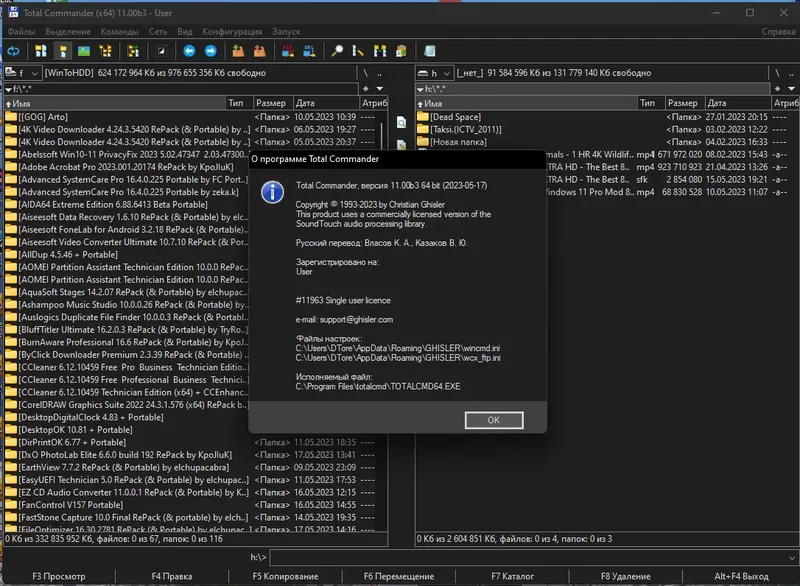Open the FTP connect icon
Screen dimensions: 800x586
(x=288, y=51)
